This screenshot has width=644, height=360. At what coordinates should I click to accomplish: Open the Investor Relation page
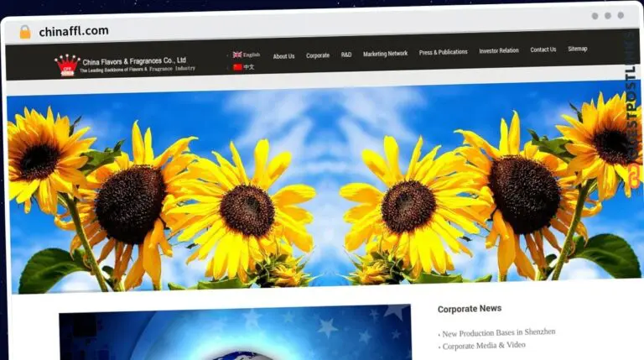point(499,50)
